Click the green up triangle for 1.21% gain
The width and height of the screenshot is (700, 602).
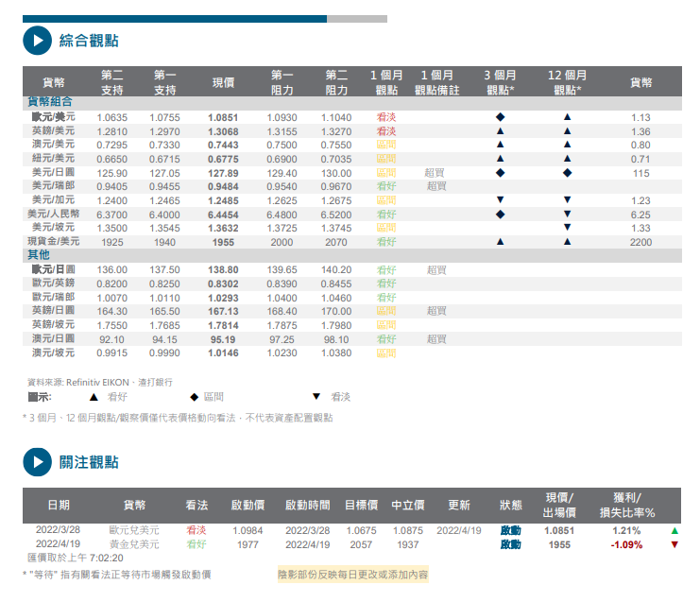pos(674,531)
